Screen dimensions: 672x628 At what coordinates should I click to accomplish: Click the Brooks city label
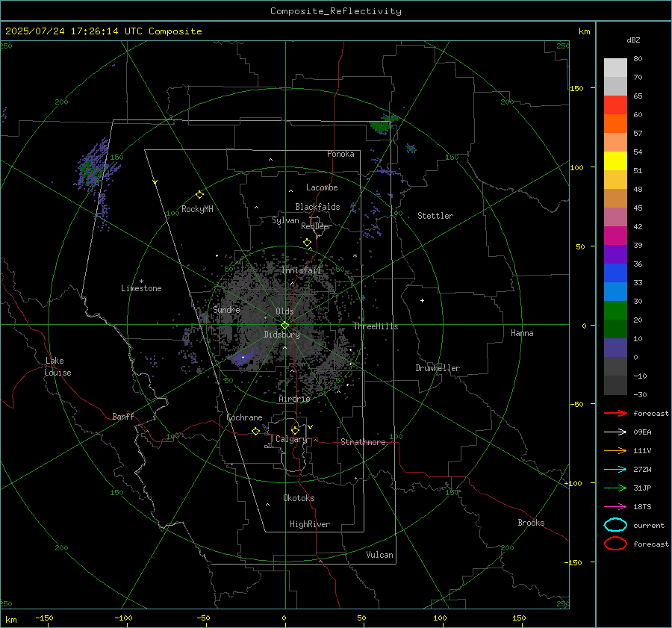tap(531, 523)
